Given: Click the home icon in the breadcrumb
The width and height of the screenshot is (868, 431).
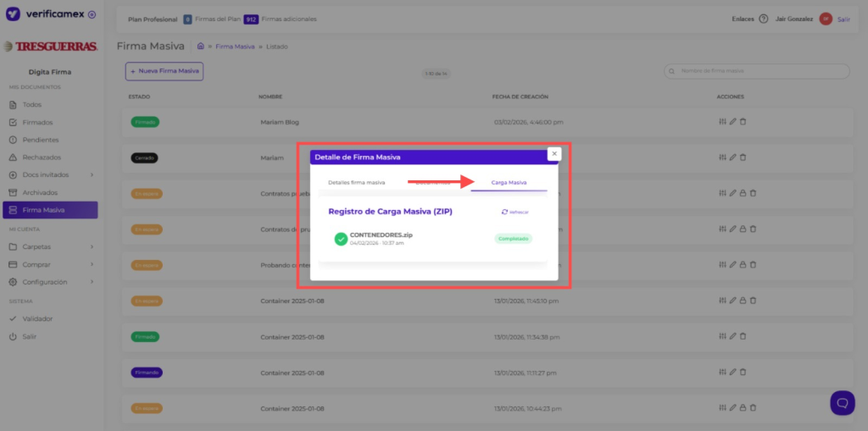Looking at the screenshot, I should (200, 47).
